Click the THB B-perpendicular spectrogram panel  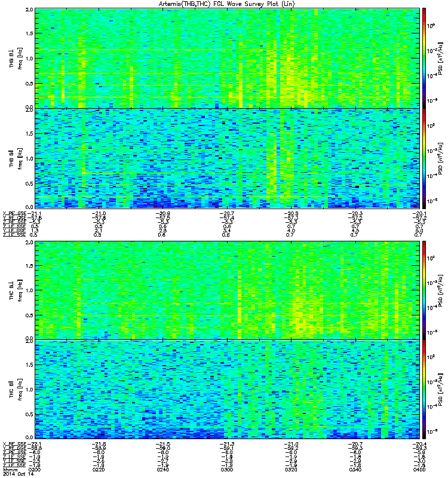point(227,58)
